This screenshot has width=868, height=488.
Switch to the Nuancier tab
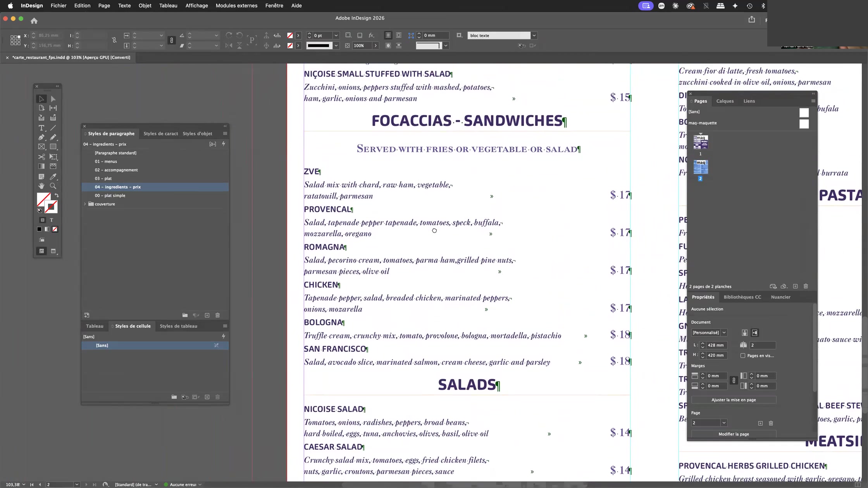pyautogui.click(x=781, y=297)
